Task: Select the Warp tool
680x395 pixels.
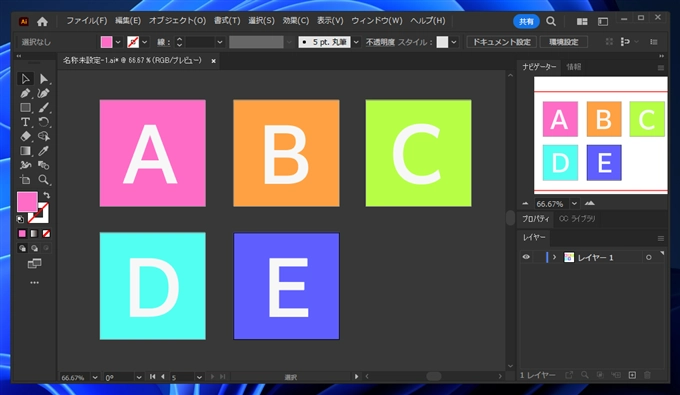Action: (25, 165)
